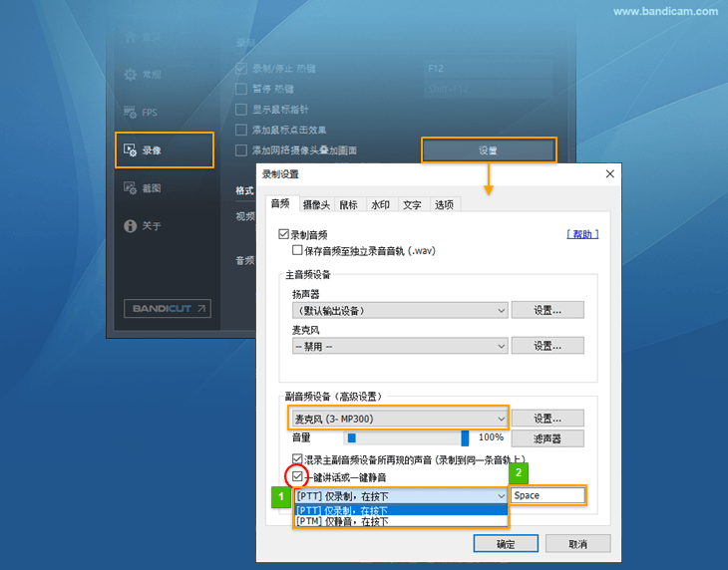Click the 取消 button
This screenshot has width=728, height=570.
pyautogui.click(x=577, y=543)
